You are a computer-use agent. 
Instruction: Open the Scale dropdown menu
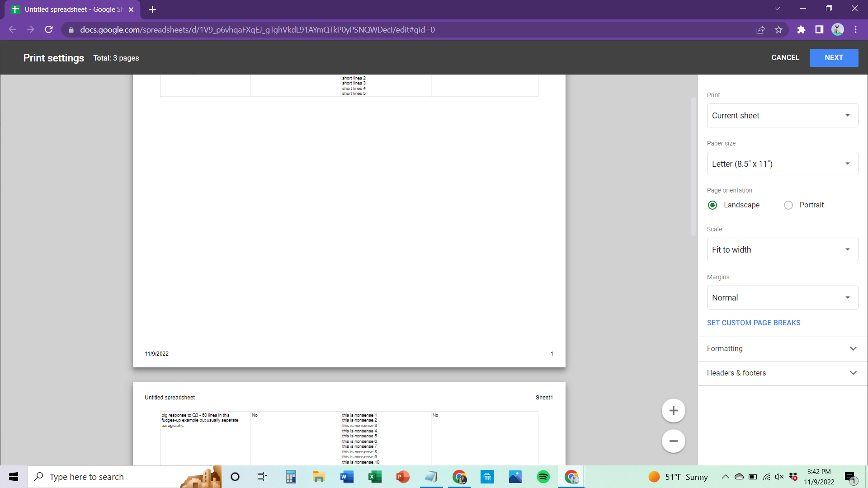tap(782, 249)
